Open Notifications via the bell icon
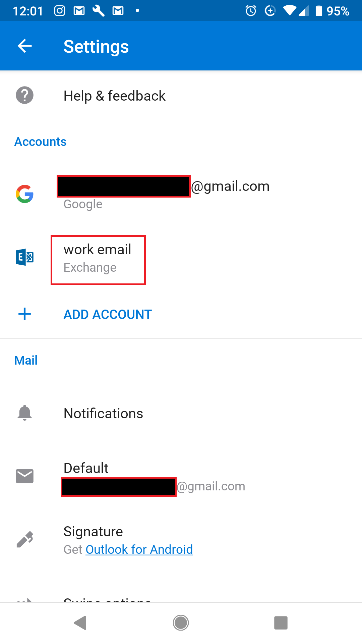The height and width of the screenshot is (644, 362). [x=24, y=413]
